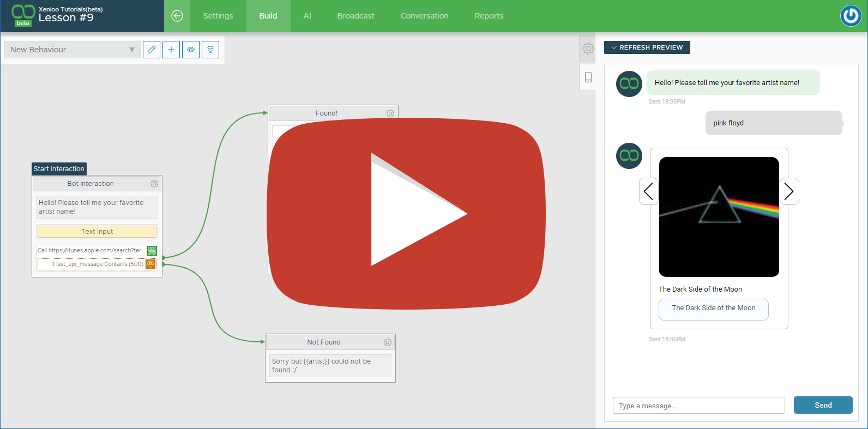Click the back arrow icon in header
868x429 pixels.
coord(177,16)
